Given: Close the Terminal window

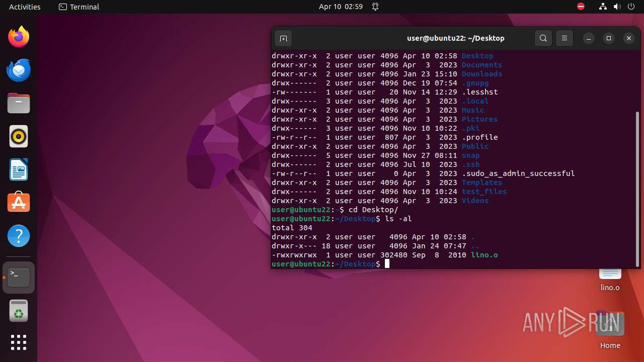Looking at the screenshot, I should (629, 38).
